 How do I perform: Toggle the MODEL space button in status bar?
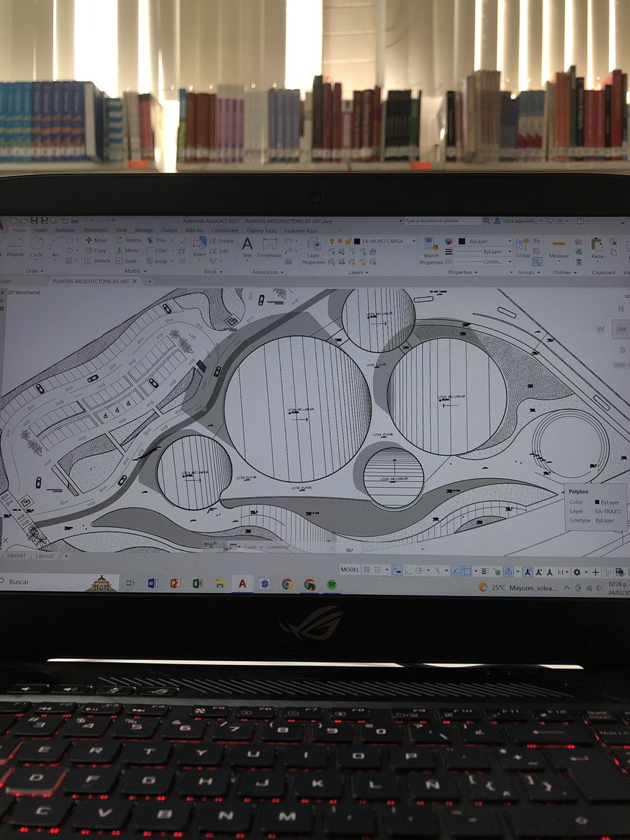[350, 570]
